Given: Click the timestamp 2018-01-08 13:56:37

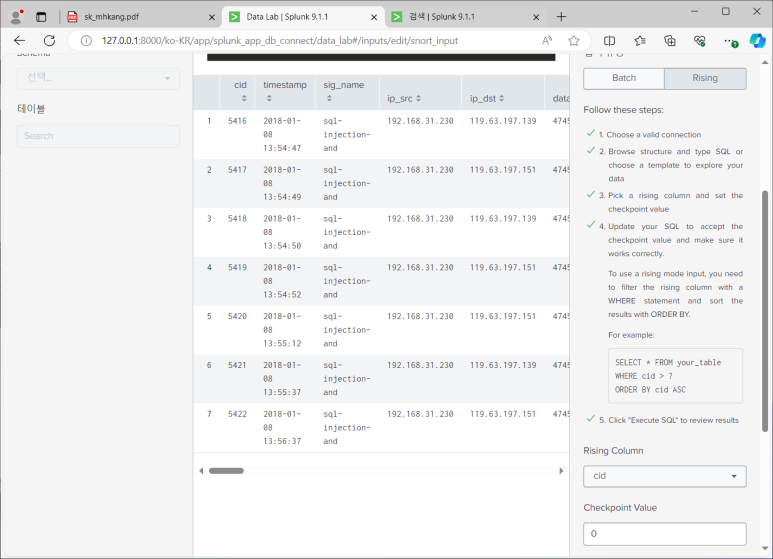Looking at the screenshot, I should (282, 427).
